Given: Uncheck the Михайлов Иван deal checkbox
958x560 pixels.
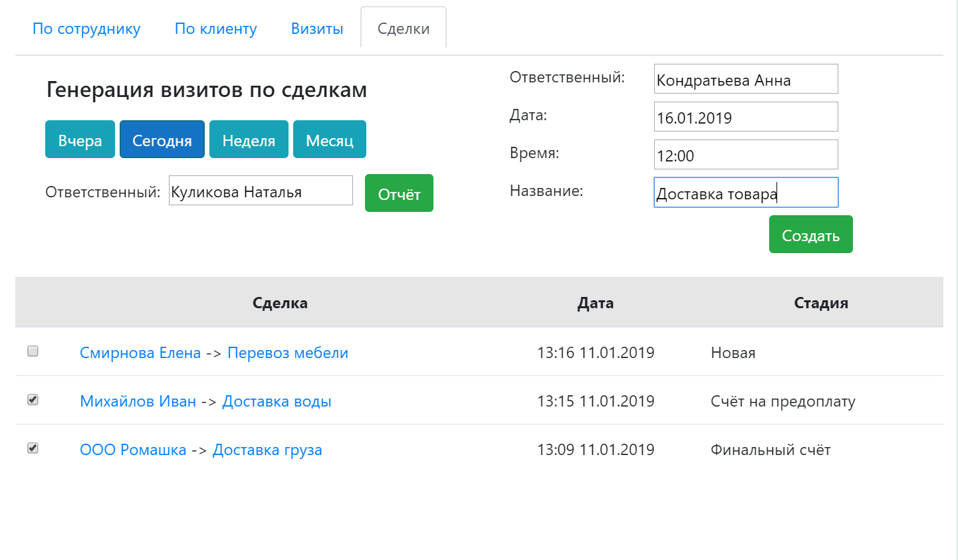Looking at the screenshot, I should 33,400.
